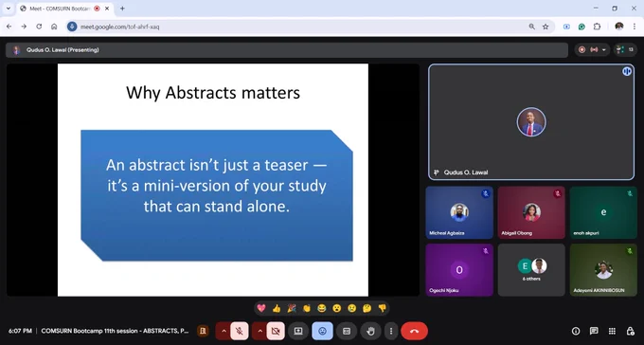644x345 pixels.
Task: Open the Meeting details info icon
Action: [576, 331]
